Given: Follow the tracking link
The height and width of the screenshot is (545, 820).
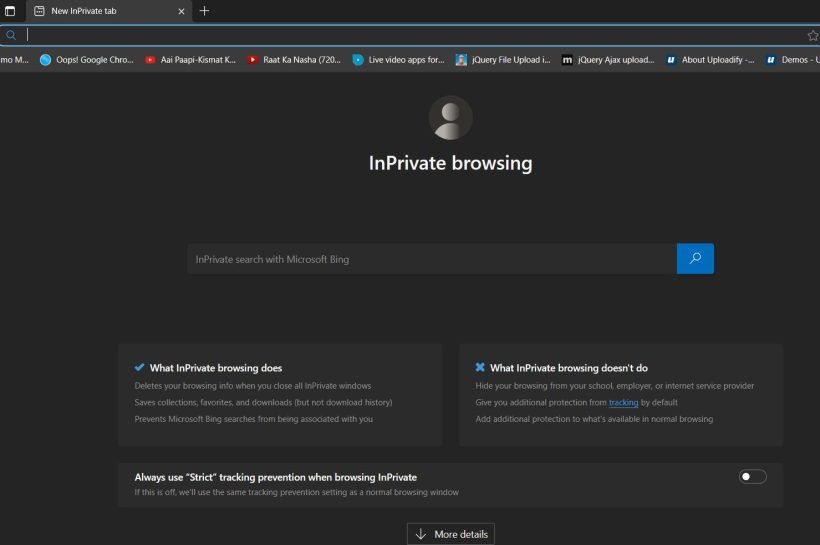Looking at the screenshot, I should coord(623,402).
